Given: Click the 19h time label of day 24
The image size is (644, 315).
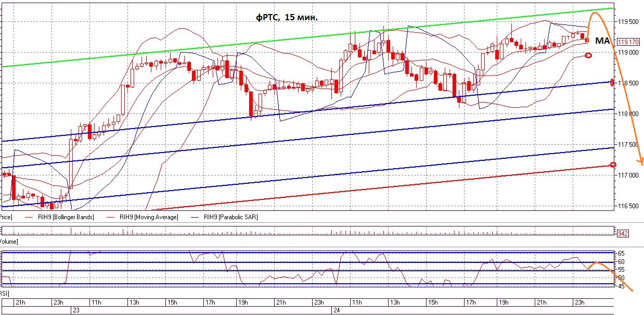Looking at the screenshot, I should (504, 303).
